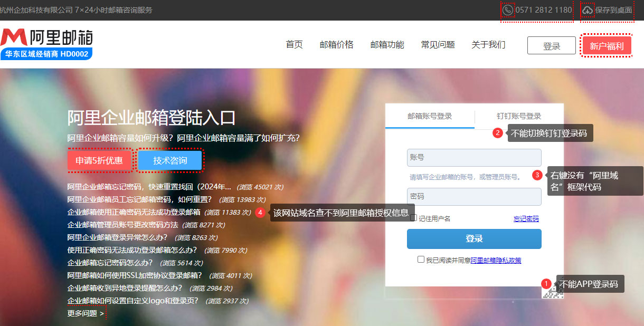Screen dimensions: 644x326
Task: Open article 阿里企业邮箱员工忘记邮箱密码，如何重置？
Action: [x=139, y=199]
